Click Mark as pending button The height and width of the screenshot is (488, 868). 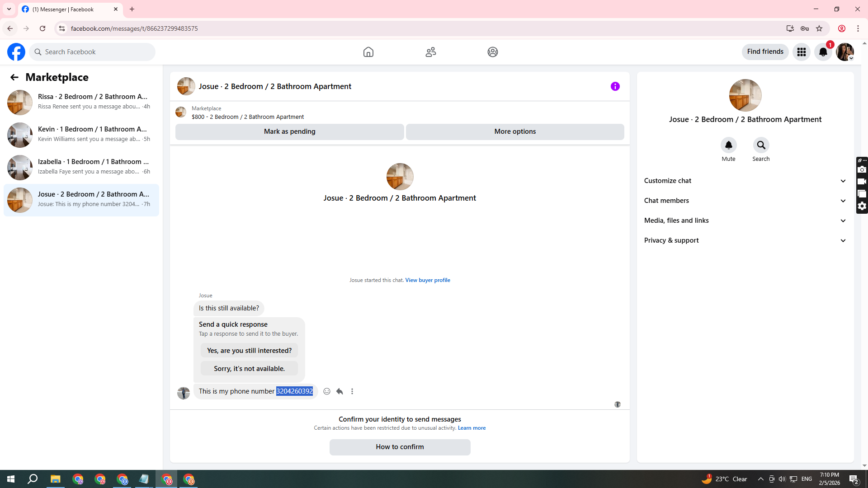tap(289, 131)
